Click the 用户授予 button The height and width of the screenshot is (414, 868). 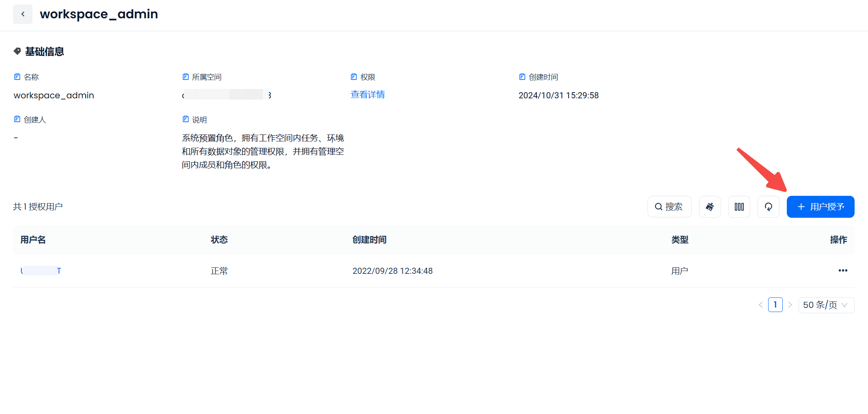coord(820,207)
